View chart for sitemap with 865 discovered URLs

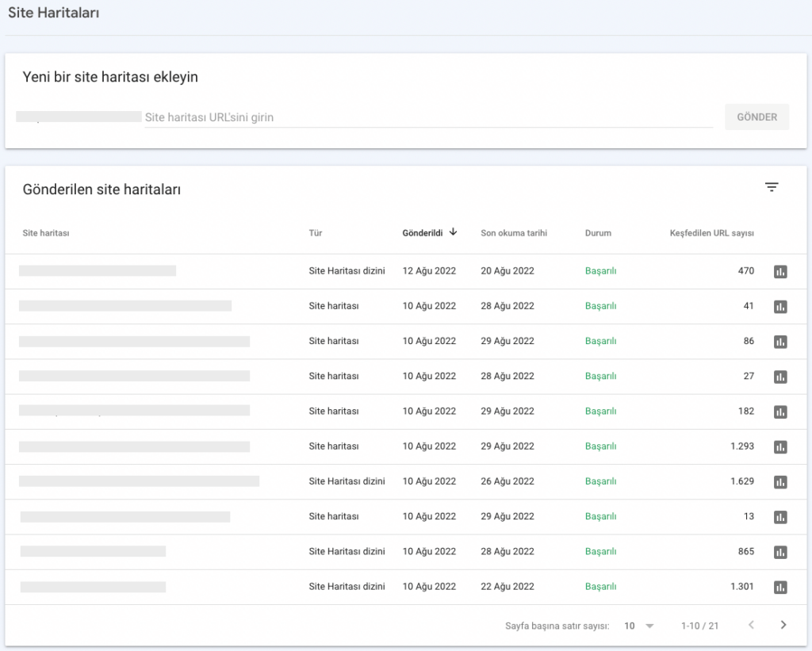780,552
